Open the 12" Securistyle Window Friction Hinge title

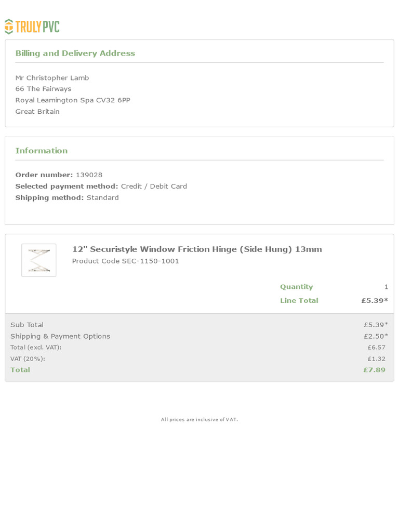pos(197,249)
